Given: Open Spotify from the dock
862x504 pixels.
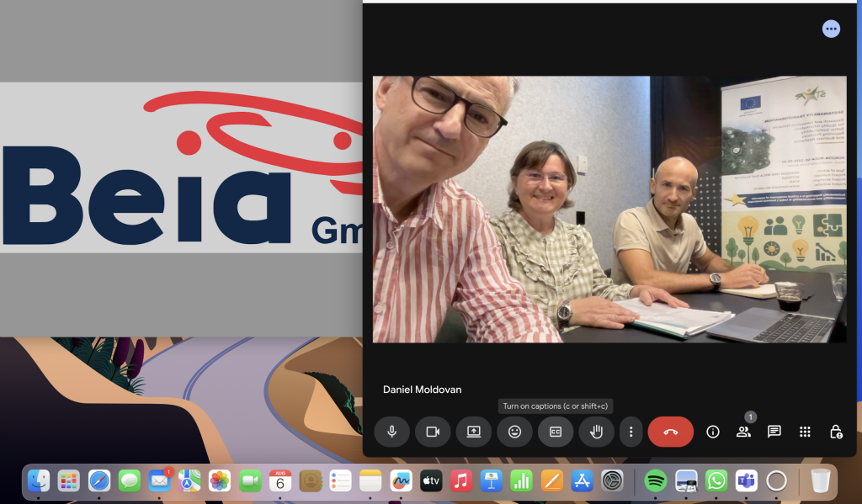Looking at the screenshot, I should [655, 480].
